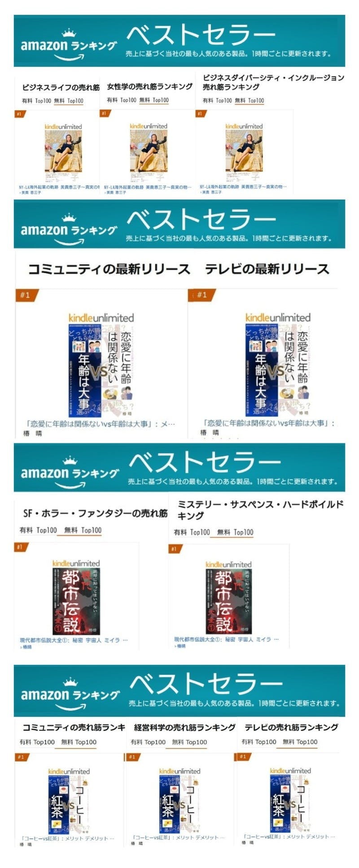Open the 恋愛に年齢は関係ない title link in コミュニティ

[101, 423]
